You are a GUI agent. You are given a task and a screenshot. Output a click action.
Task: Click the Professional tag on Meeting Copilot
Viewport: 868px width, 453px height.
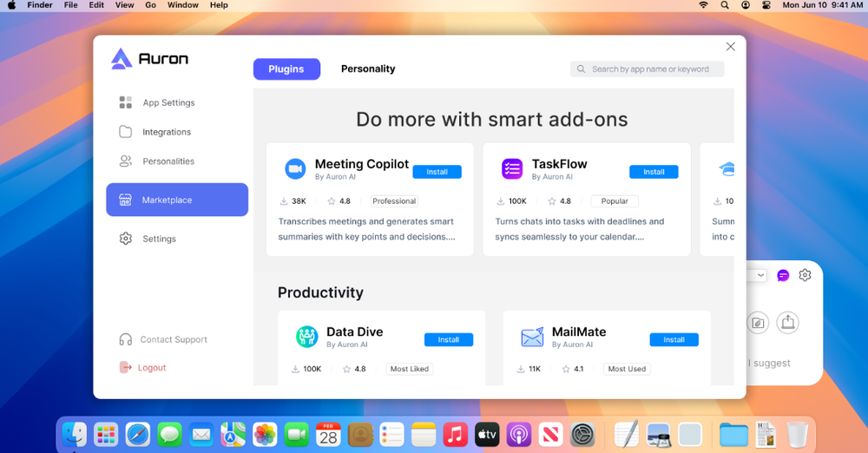click(x=394, y=201)
